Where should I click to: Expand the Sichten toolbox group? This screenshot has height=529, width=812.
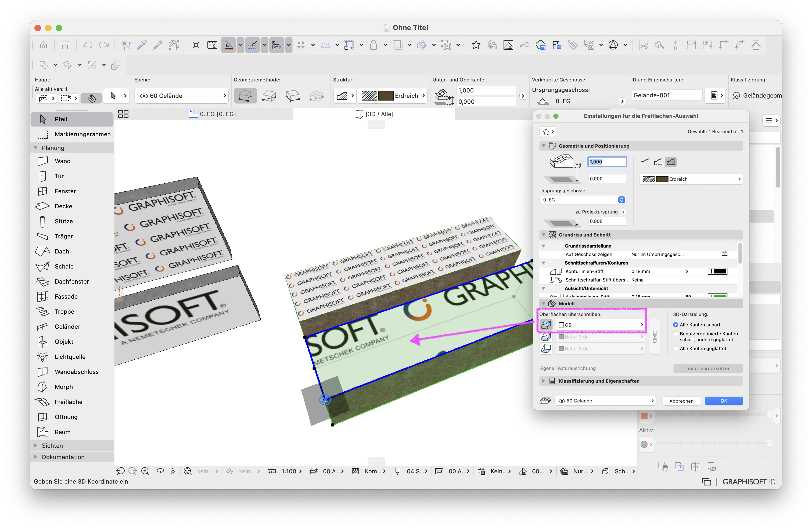(x=35, y=445)
